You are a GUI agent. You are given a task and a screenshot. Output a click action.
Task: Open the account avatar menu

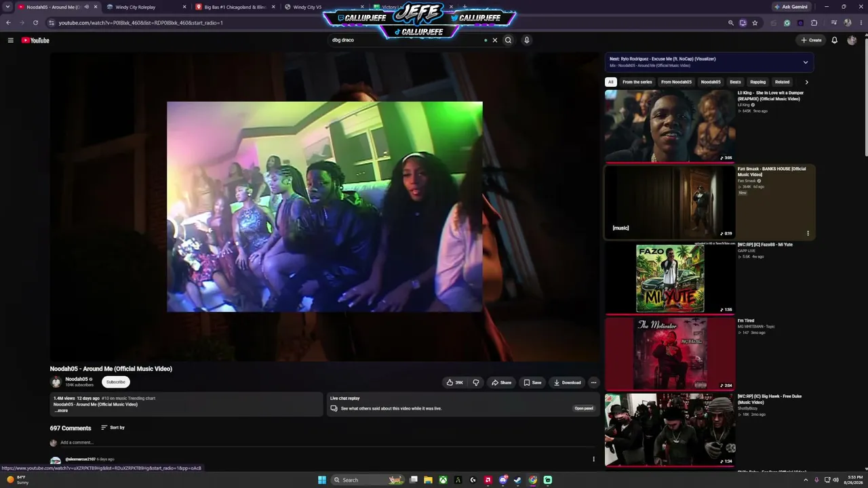[x=852, y=40]
